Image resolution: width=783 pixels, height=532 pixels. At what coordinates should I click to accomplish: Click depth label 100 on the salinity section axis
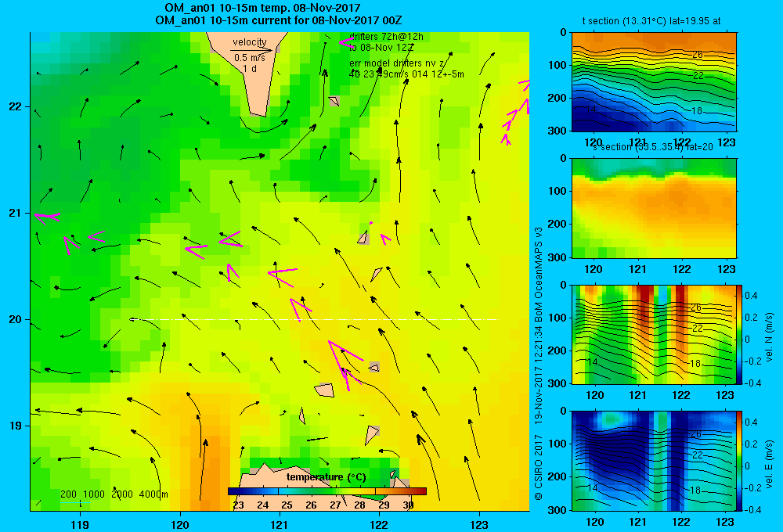(x=557, y=191)
